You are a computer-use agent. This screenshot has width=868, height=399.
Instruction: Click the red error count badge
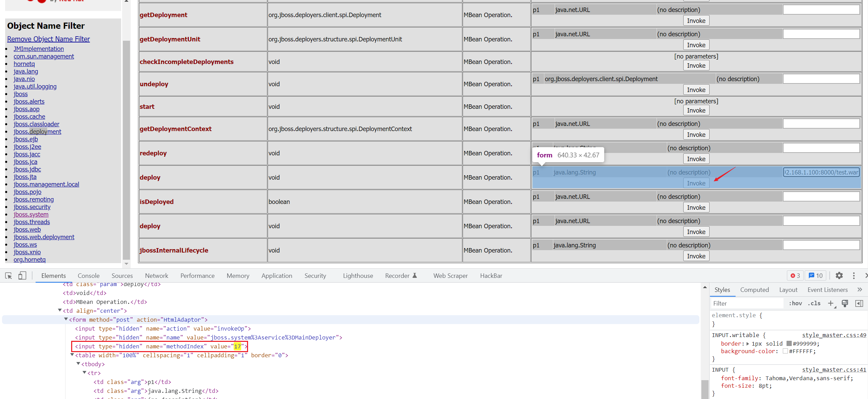[x=795, y=275]
